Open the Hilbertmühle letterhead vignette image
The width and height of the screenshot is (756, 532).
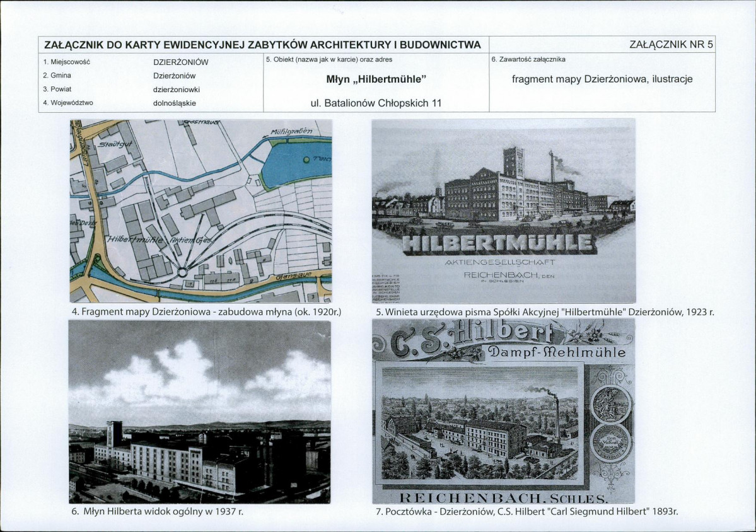click(504, 211)
